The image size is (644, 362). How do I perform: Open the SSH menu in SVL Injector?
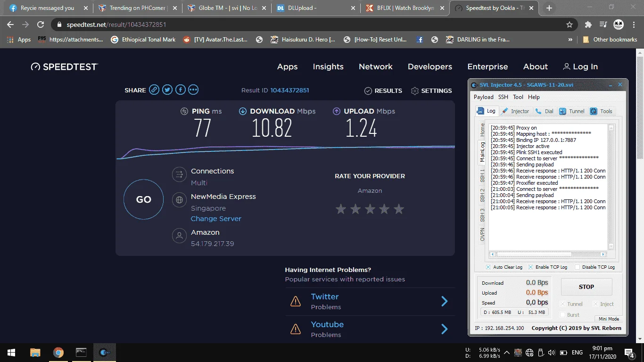point(503,97)
